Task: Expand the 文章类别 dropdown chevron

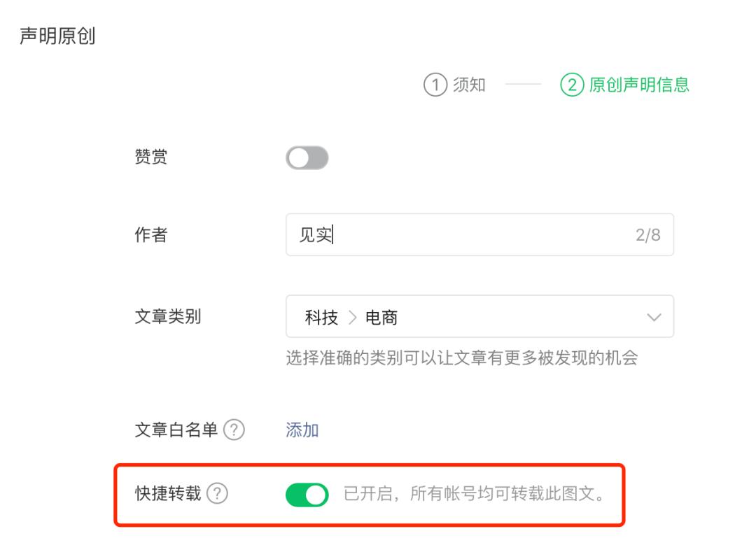Action: click(x=654, y=317)
